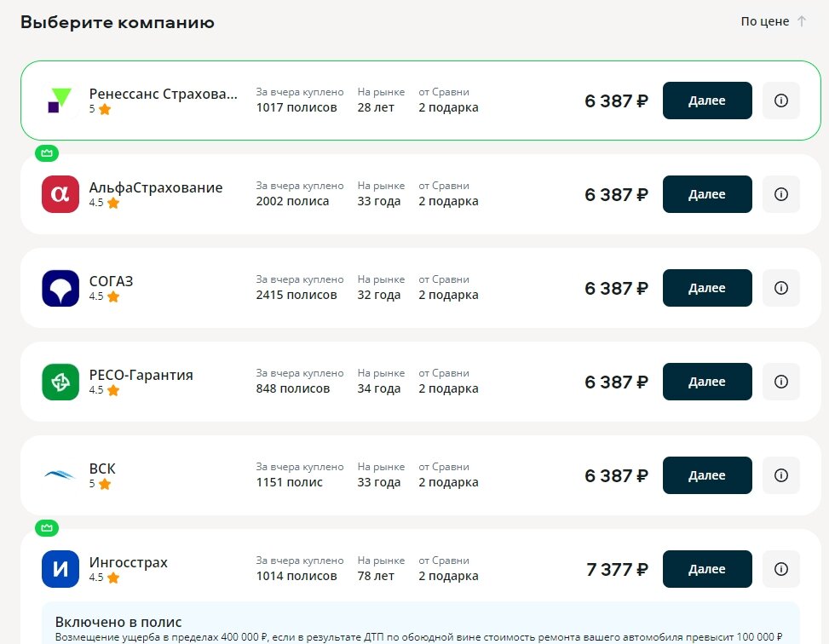The image size is (829, 644).
Task: Click the АльфаСтрахование red logo
Action: [x=60, y=194]
